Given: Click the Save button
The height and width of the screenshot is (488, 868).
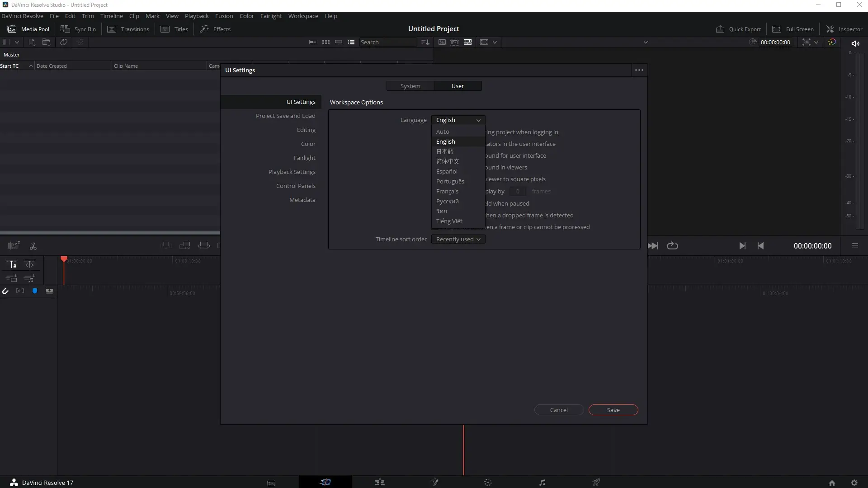Looking at the screenshot, I should tap(613, 410).
